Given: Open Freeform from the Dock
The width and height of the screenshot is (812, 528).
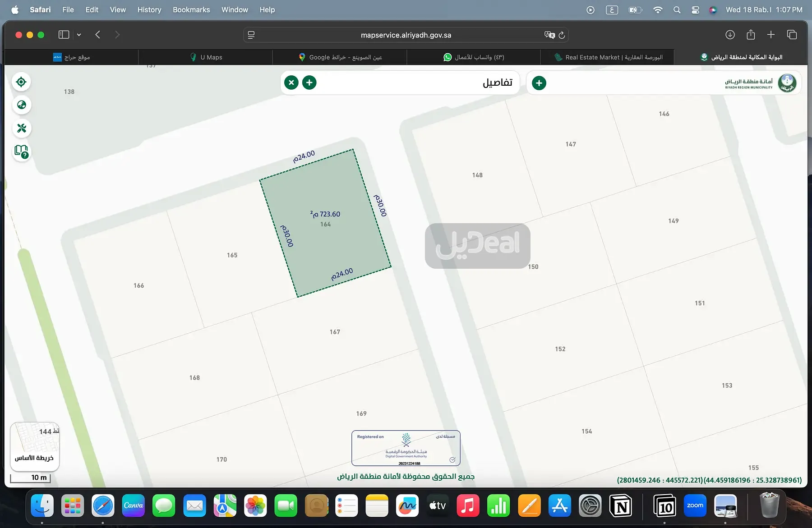Looking at the screenshot, I should click(x=407, y=505).
